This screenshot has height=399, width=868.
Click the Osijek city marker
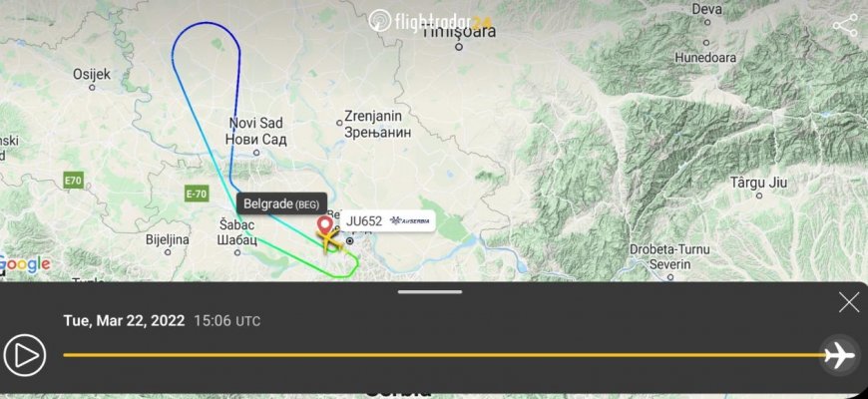pos(92,88)
